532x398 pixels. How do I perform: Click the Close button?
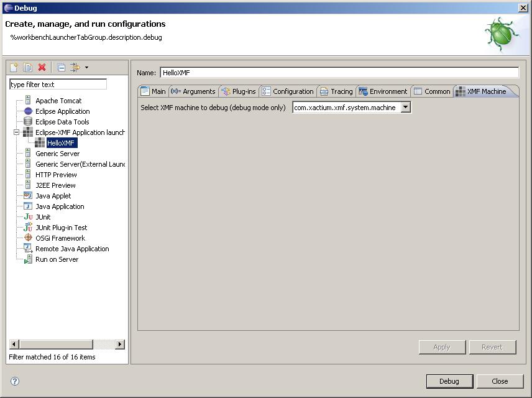(x=500, y=381)
